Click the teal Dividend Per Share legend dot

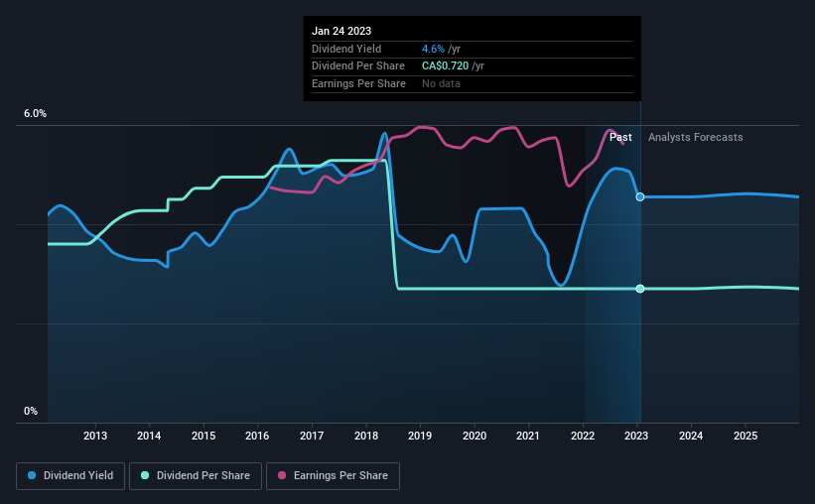[145, 475]
